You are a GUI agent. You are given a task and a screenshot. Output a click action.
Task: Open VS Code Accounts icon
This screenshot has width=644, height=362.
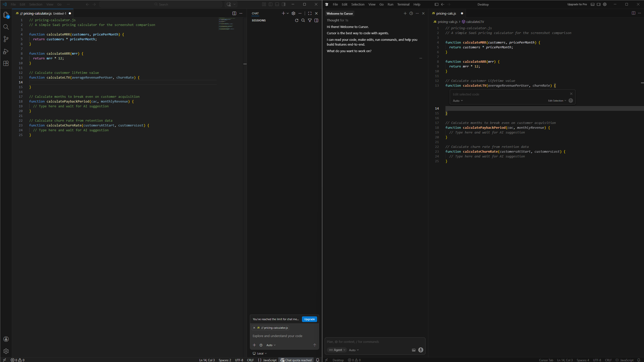tap(6, 339)
